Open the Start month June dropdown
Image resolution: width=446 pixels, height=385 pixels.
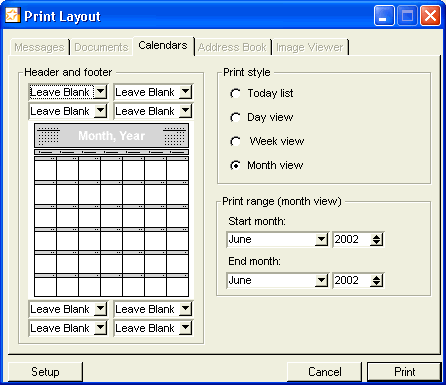click(321, 239)
